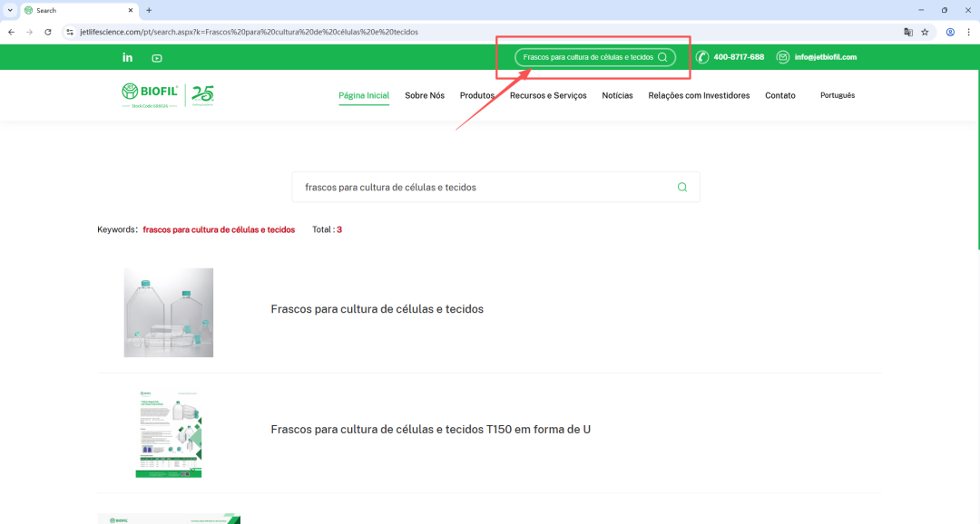Viewport: 980px width, 524px height.
Task: Bookmark this page with the star icon
Action: click(925, 32)
